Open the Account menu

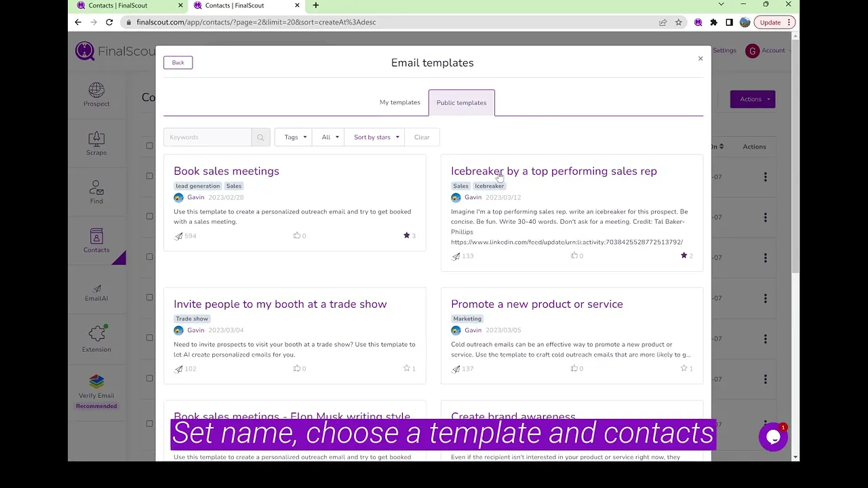click(767, 51)
